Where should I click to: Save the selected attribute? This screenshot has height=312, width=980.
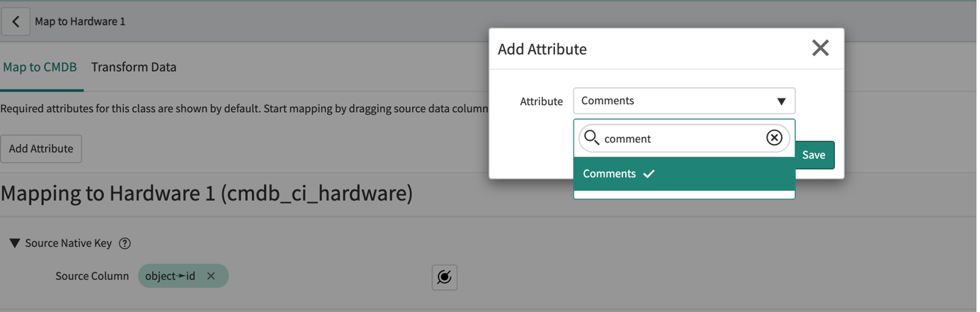click(814, 155)
